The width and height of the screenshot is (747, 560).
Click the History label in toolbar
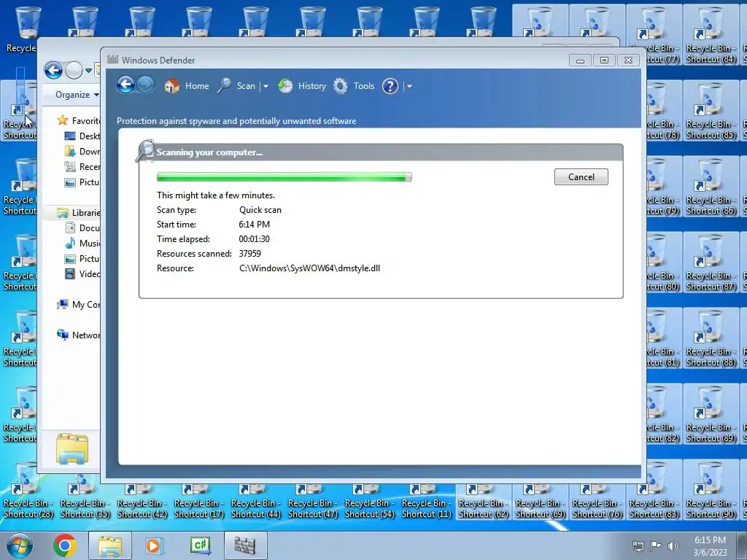click(x=312, y=86)
